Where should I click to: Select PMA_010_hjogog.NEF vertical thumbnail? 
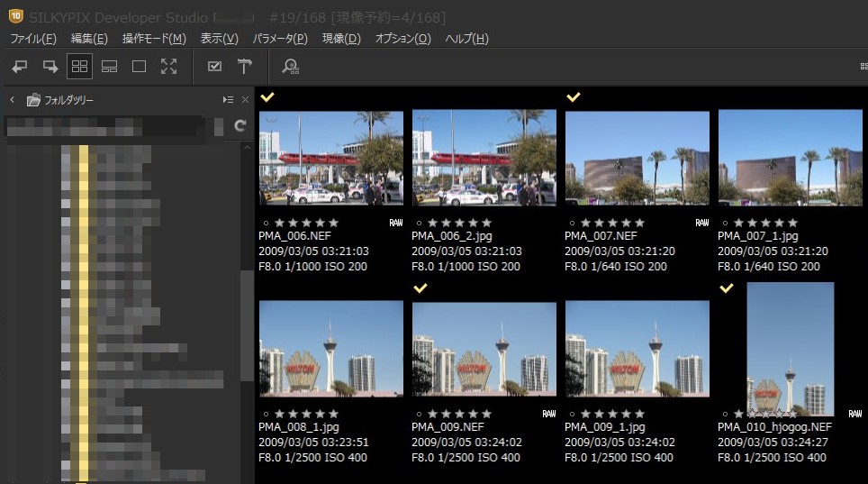[791, 350]
